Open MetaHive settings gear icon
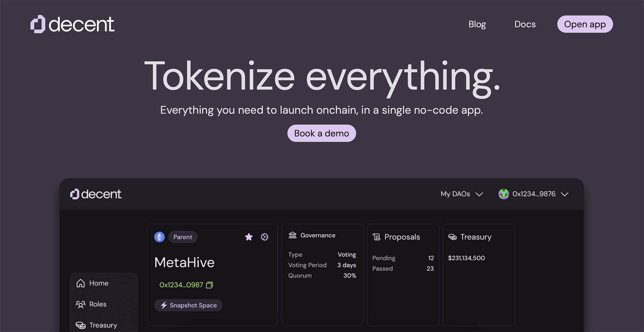This screenshot has width=644, height=332. [x=264, y=237]
